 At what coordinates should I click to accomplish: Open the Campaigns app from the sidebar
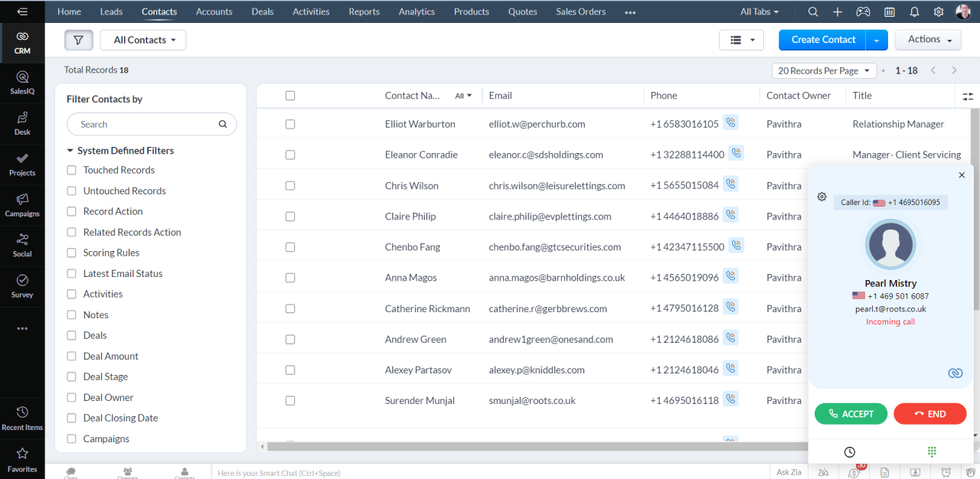point(22,205)
